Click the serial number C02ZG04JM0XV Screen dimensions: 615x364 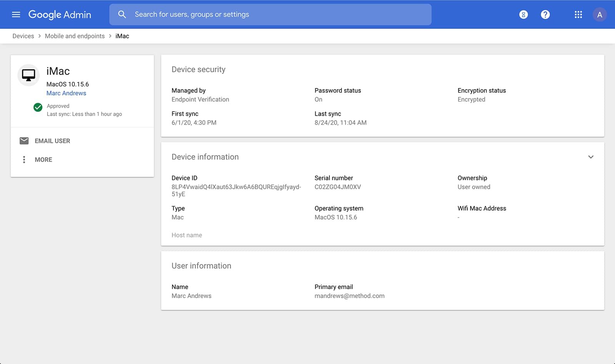coord(337,187)
